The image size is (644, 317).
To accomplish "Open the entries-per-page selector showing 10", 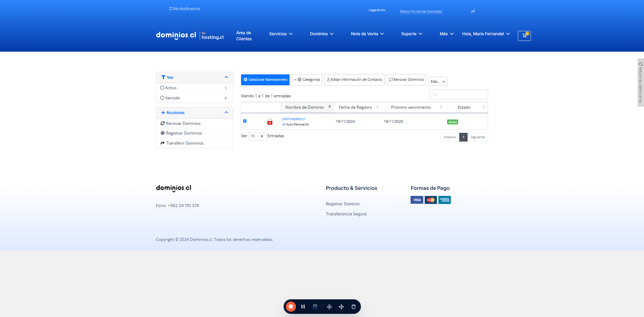I will pyautogui.click(x=257, y=136).
